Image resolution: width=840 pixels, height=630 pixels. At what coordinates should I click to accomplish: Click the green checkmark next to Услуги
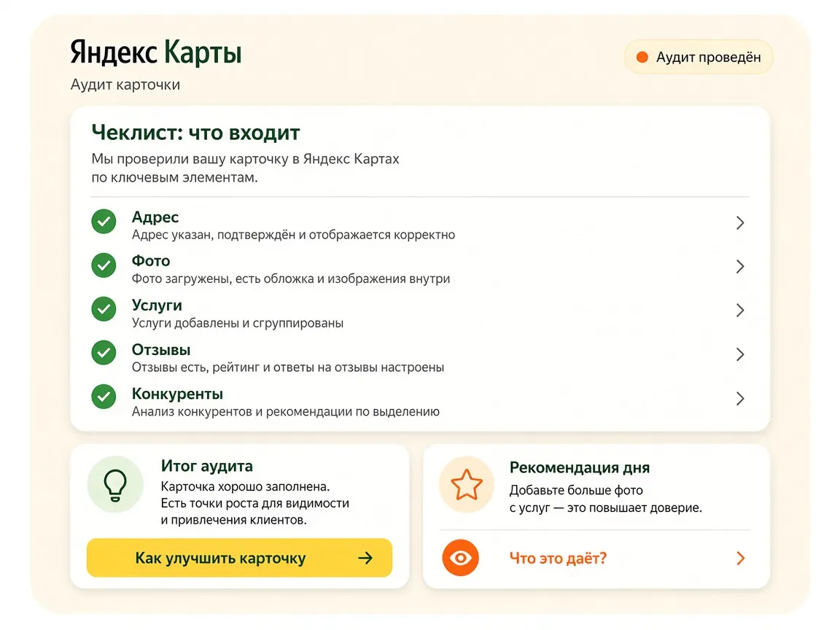click(104, 309)
